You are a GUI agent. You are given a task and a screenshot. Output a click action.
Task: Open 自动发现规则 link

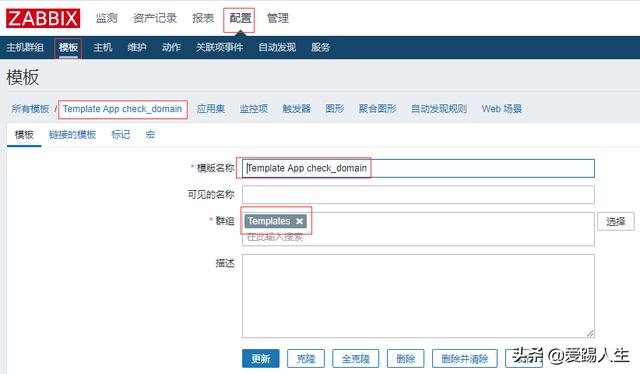click(439, 109)
